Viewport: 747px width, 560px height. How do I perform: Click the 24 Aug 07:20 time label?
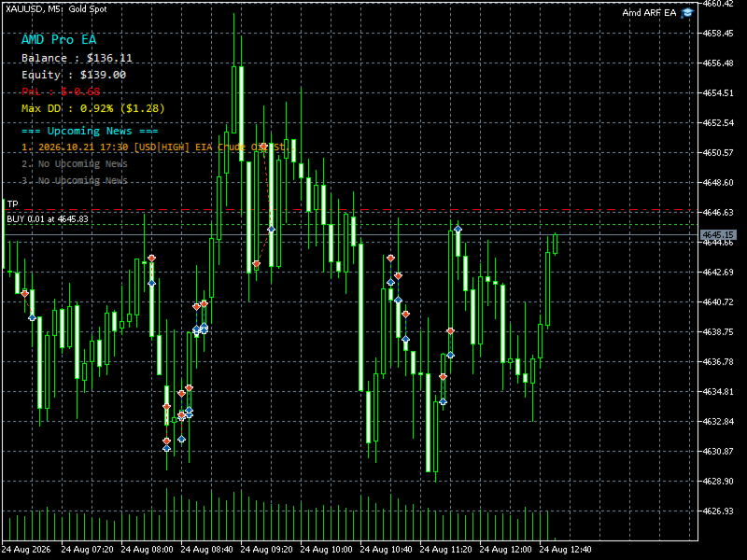coord(87,550)
